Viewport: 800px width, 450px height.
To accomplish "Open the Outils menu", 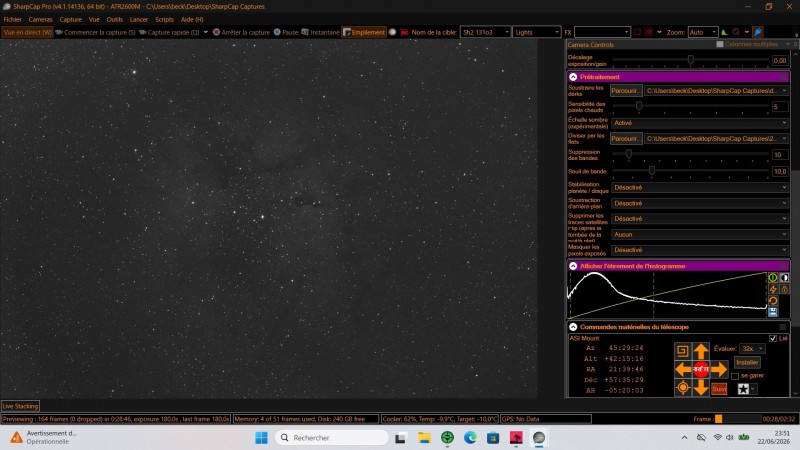I will pyautogui.click(x=115, y=19).
